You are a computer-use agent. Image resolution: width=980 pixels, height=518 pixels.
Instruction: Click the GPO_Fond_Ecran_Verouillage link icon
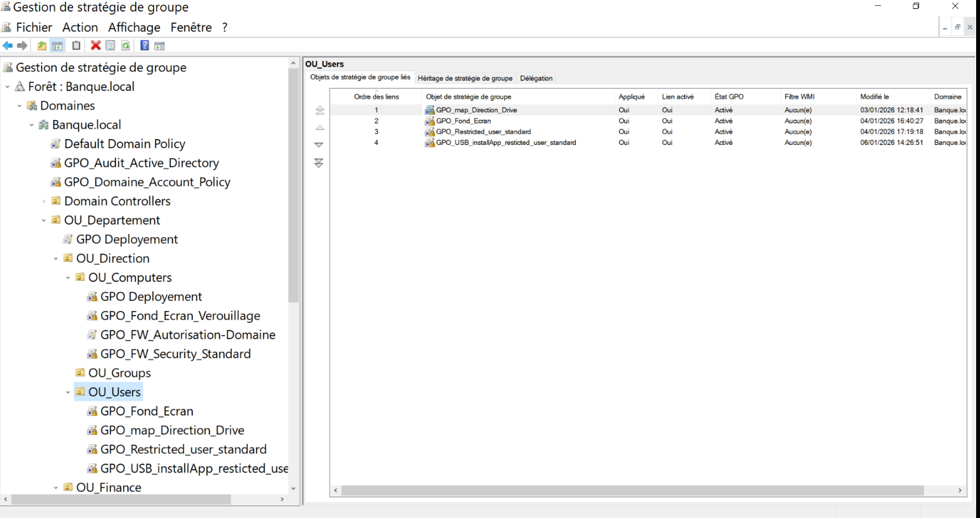(92, 315)
